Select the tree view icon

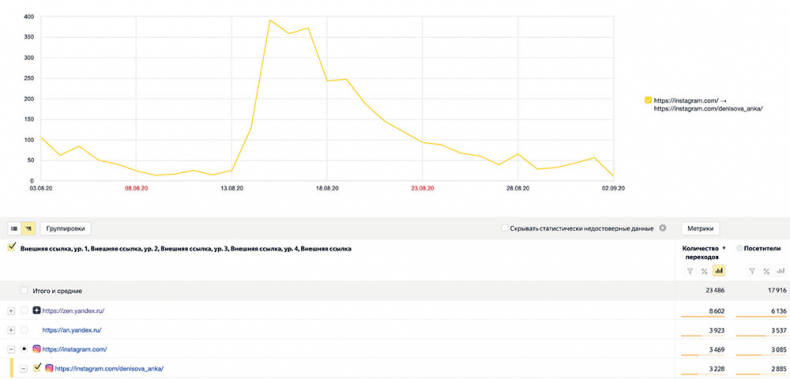coord(28,228)
